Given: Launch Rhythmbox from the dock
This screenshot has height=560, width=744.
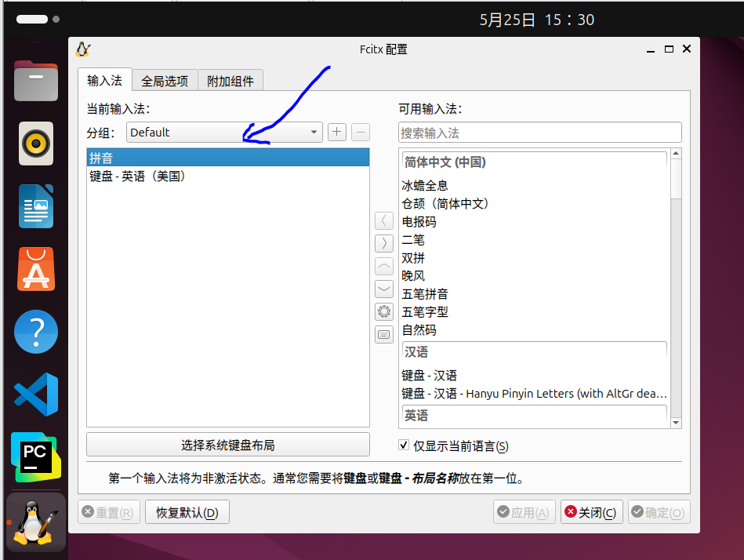Looking at the screenshot, I should pos(36,144).
